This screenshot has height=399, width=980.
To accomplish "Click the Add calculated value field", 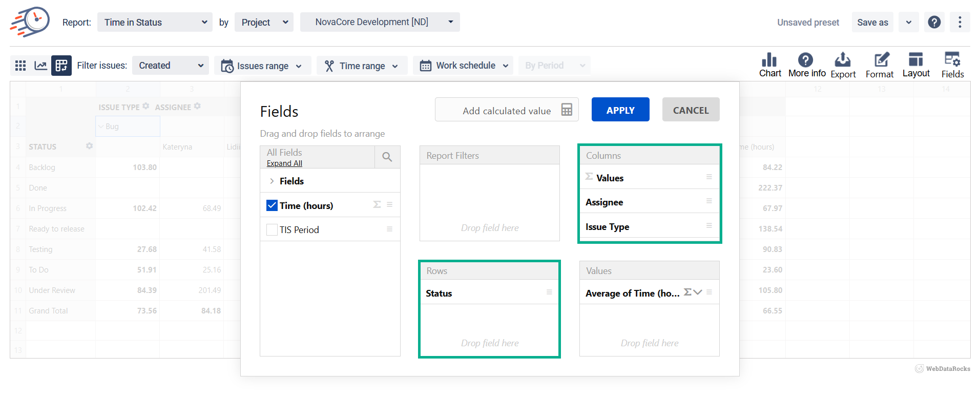I will coord(506,110).
